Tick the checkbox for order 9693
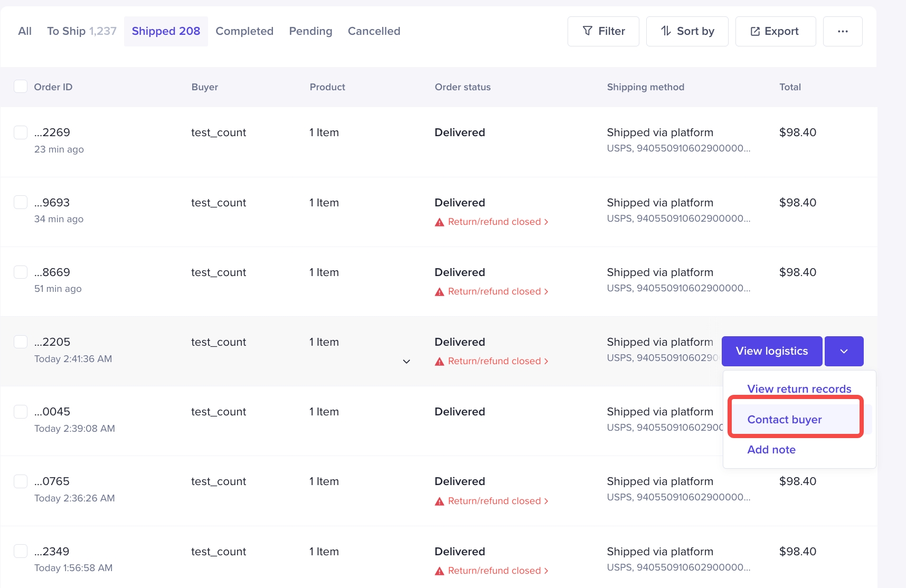Screen dimensions: 906x588 point(21,203)
